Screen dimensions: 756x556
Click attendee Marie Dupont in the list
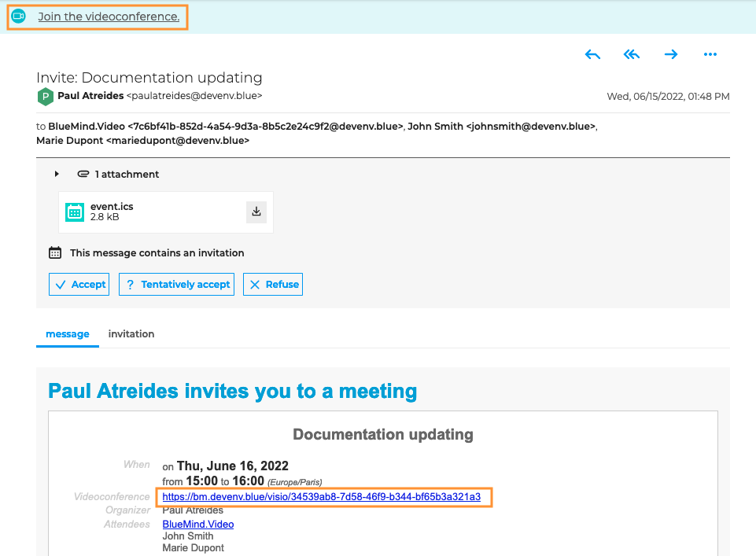[x=194, y=548]
